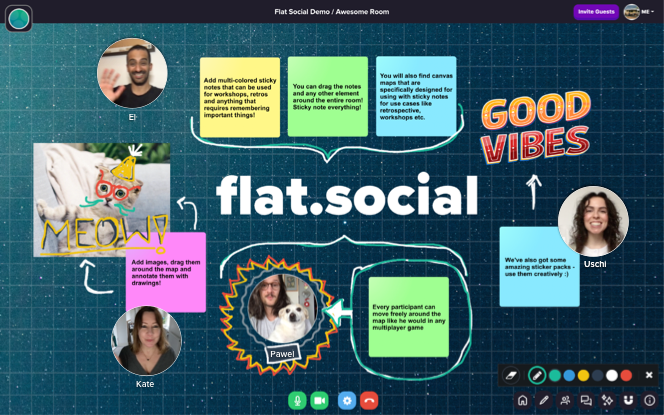Click the large flat.social text
This screenshot has width=664, height=415.
tap(347, 196)
